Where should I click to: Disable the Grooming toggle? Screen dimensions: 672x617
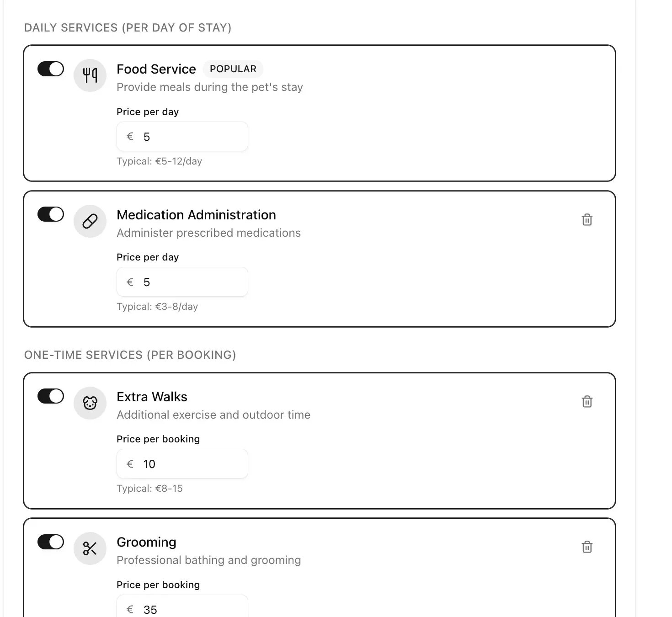[50, 542]
